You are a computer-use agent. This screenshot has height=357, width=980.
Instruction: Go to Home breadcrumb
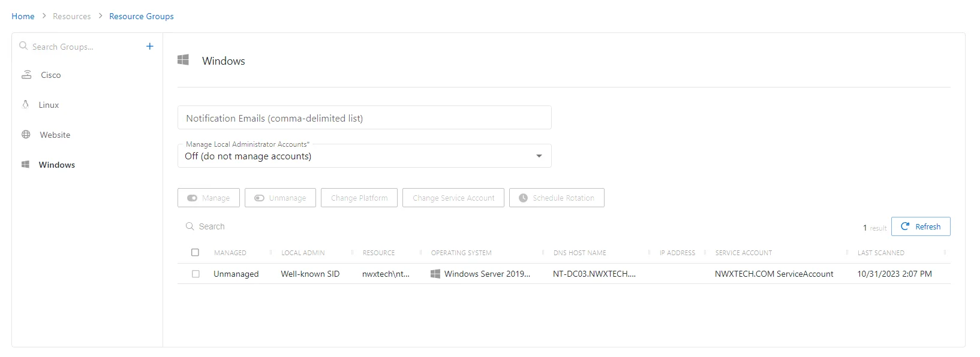coord(23,16)
